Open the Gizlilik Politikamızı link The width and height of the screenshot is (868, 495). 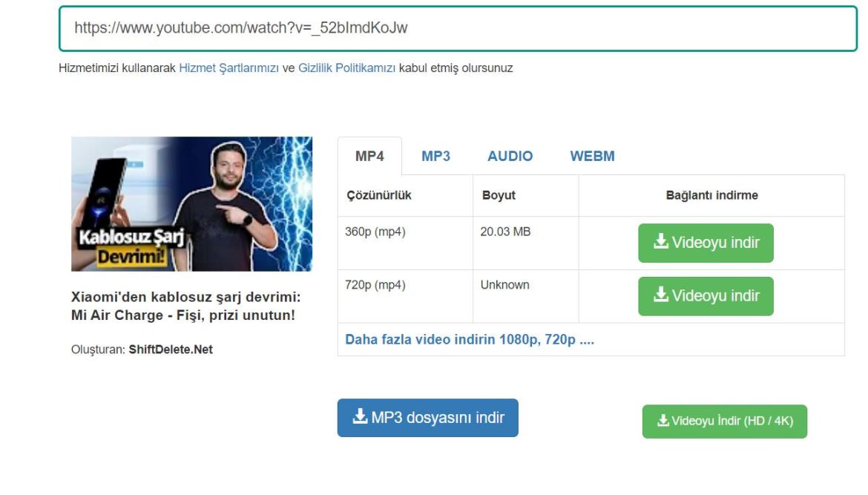[346, 69]
